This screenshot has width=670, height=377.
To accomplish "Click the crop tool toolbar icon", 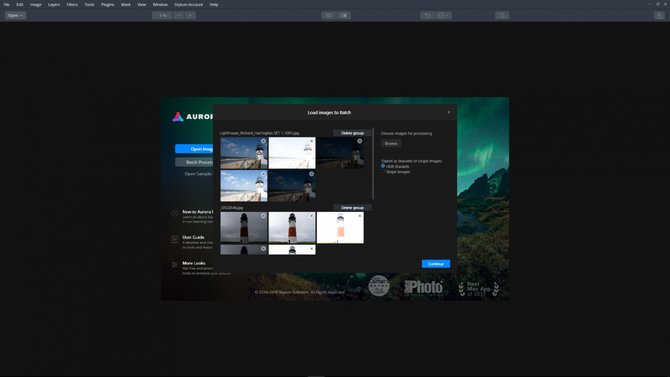I will click(x=502, y=15).
